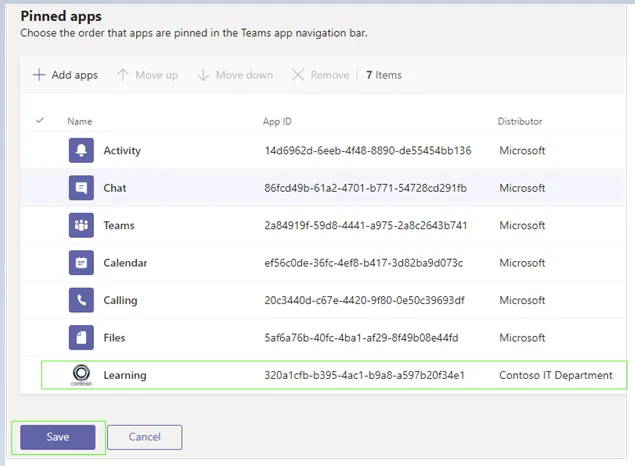Click the Remove label in toolbar
Image resolution: width=635 pixels, height=466 pixels.
[x=330, y=75]
